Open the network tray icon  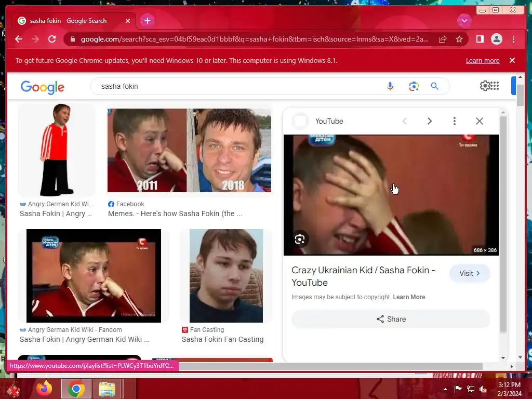[x=471, y=389]
